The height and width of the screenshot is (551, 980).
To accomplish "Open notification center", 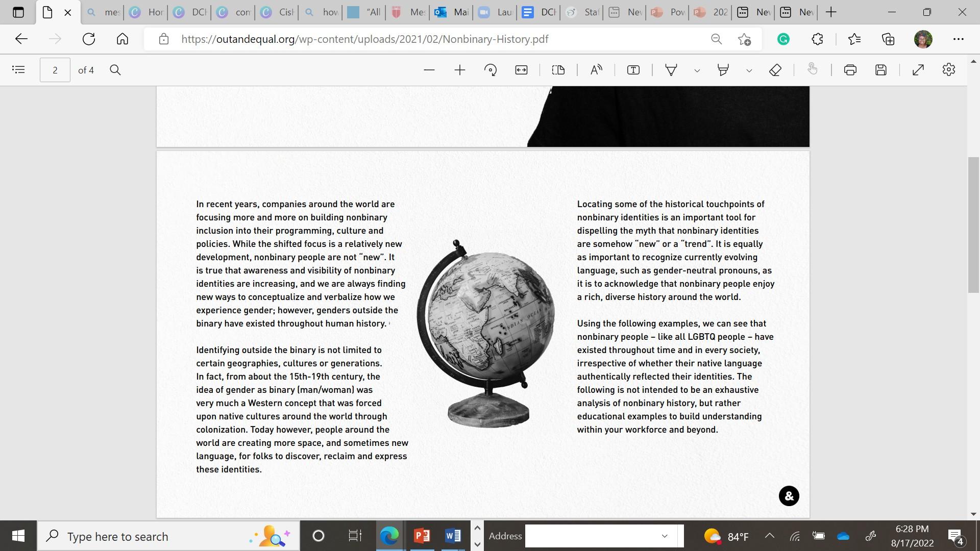I will coord(955,536).
